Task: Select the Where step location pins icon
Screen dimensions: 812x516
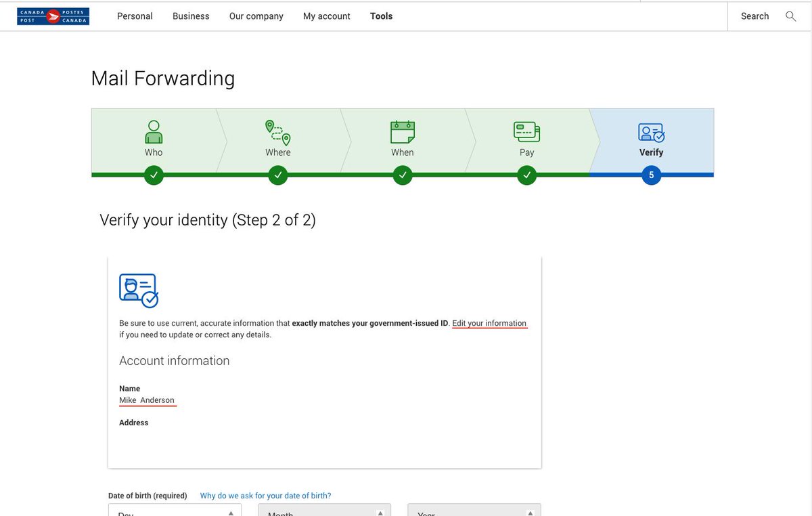Action: (278, 133)
